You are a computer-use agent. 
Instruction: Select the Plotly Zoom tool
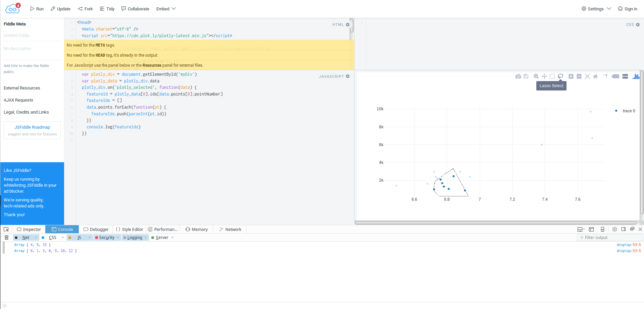click(x=536, y=76)
